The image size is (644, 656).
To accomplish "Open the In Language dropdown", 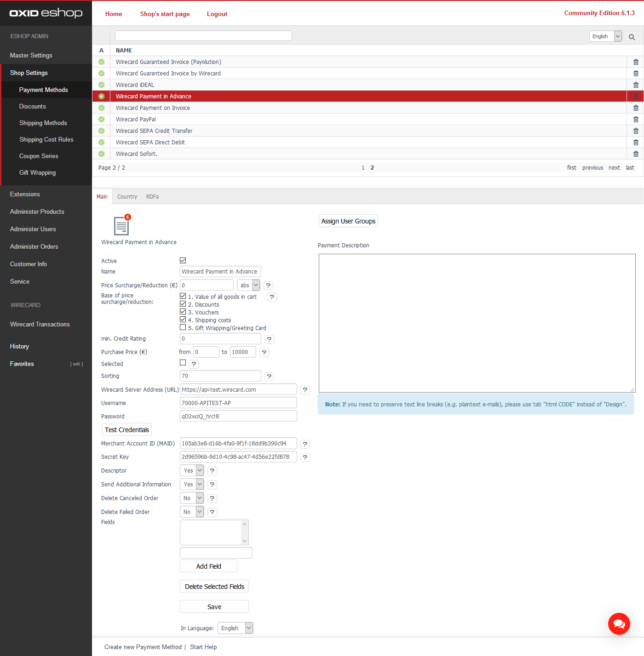I will (x=236, y=628).
